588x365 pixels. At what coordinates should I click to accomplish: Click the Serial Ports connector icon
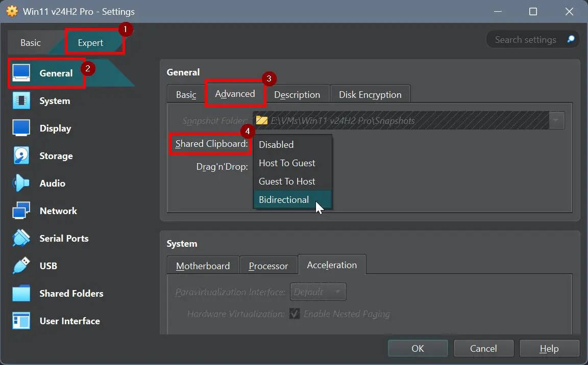point(21,238)
